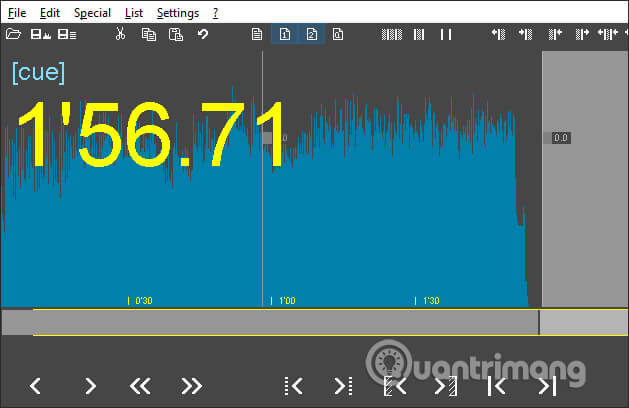Click the save complete audio icon

click(41, 35)
